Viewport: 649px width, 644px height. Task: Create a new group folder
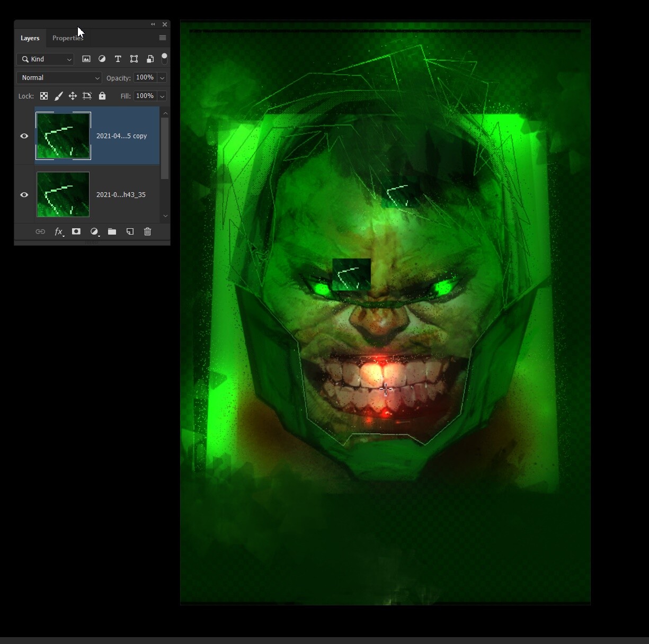(x=112, y=231)
